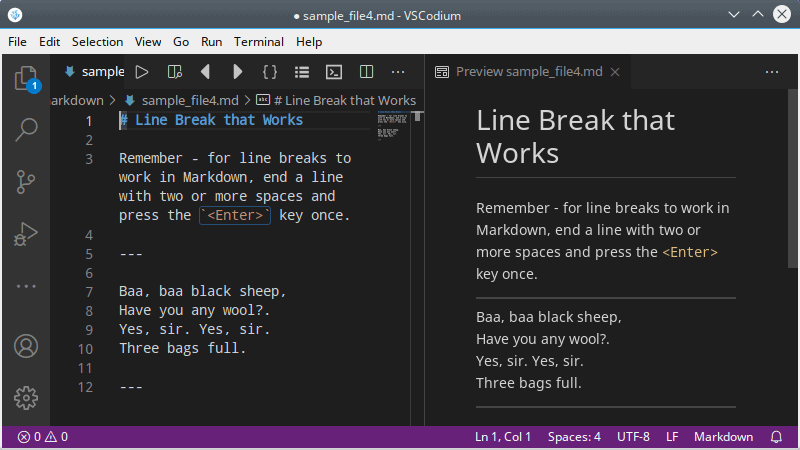Click the left-pointing triangle navigation icon

point(205,72)
